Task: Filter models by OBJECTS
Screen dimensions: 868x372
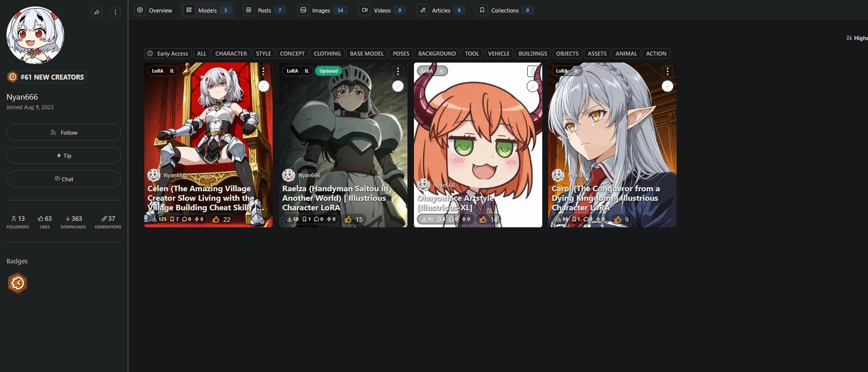Action: (567, 54)
